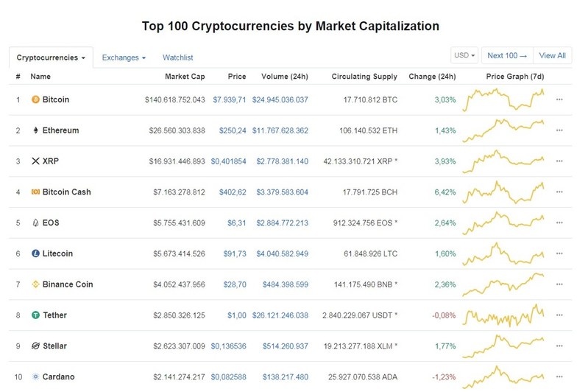Click the Bitcoin Cash logo icon
Screen dimensions: 588x392
click(35, 192)
